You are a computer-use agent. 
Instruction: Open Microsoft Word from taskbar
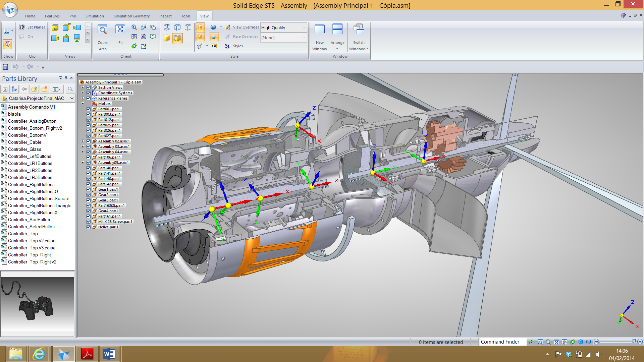click(x=109, y=354)
